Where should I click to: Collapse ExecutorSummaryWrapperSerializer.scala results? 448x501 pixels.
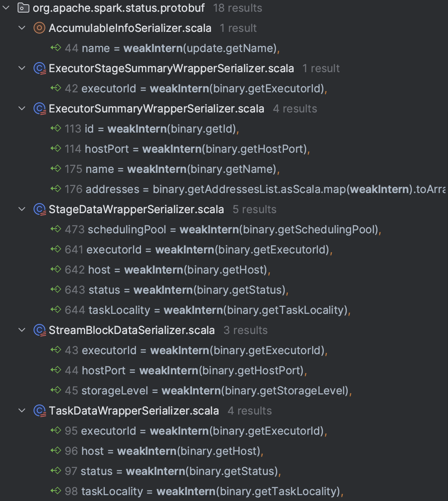(22, 108)
